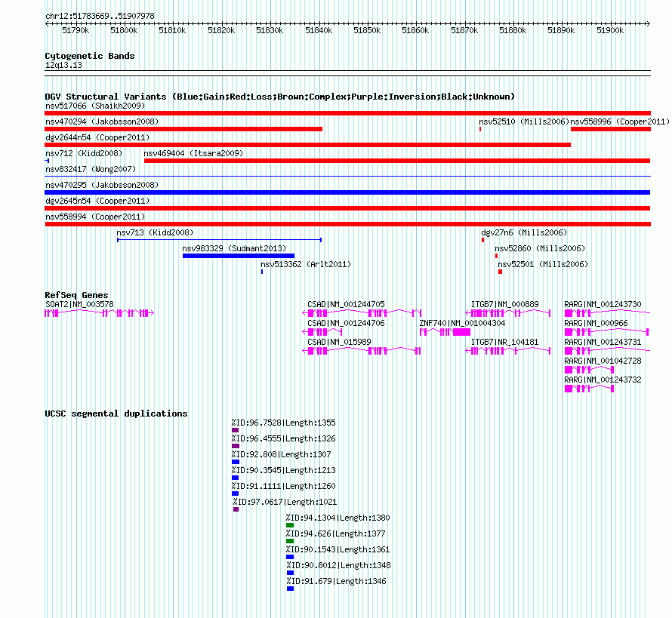Open nsv713 (Kidd2008) variant label
Image resolution: width=672 pixels, height=618 pixels.
coord(155,232)
